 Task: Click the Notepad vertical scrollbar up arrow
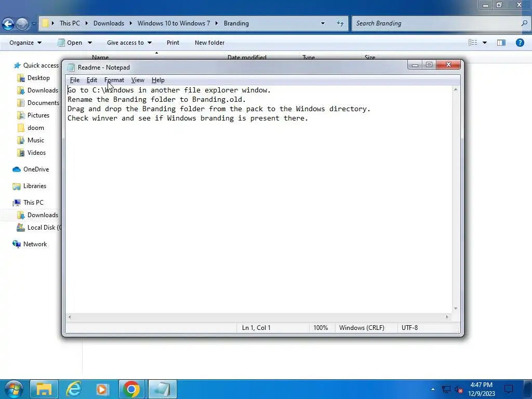[456, 89]
